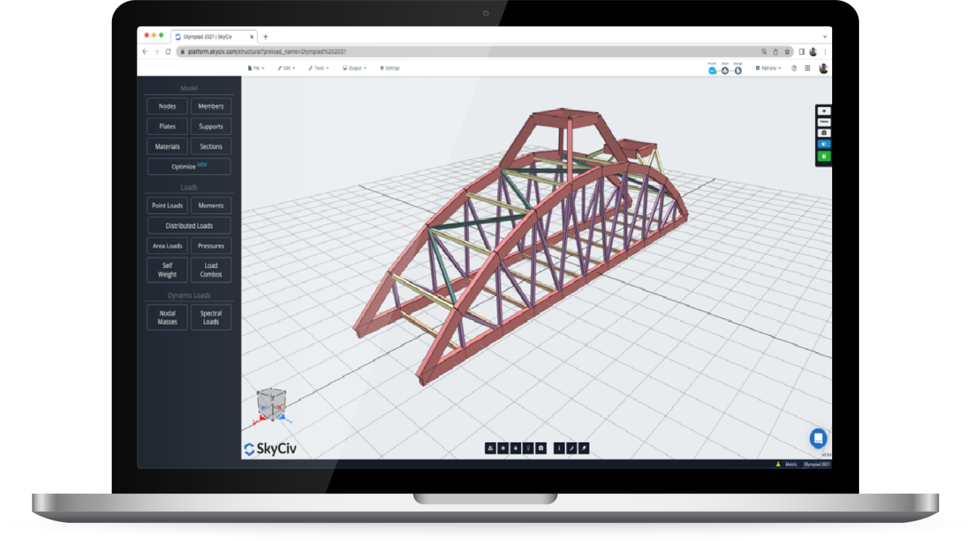Click the green icon on right toolbar
The image size is (980, 541).
click(x=824, y=155)
